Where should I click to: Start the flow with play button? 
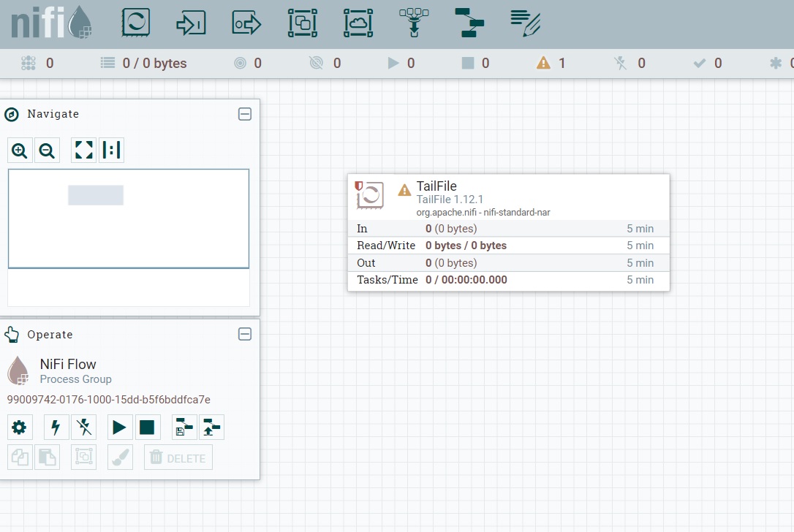[120, 427]
